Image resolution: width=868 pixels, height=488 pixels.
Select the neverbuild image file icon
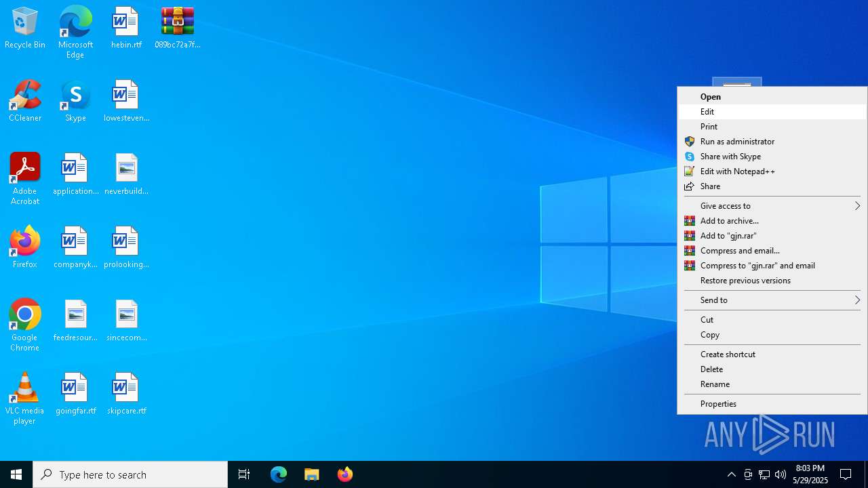pyautogui.click(x=126, y=175)
